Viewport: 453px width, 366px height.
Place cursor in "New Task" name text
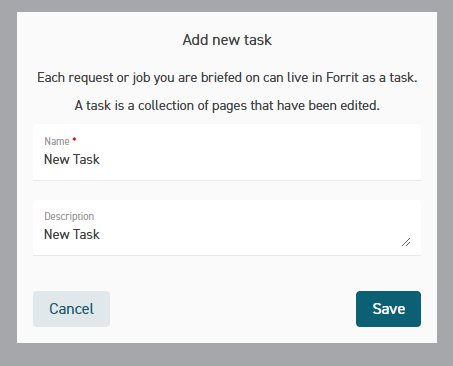pyautogui.click(x=72, y=159)
